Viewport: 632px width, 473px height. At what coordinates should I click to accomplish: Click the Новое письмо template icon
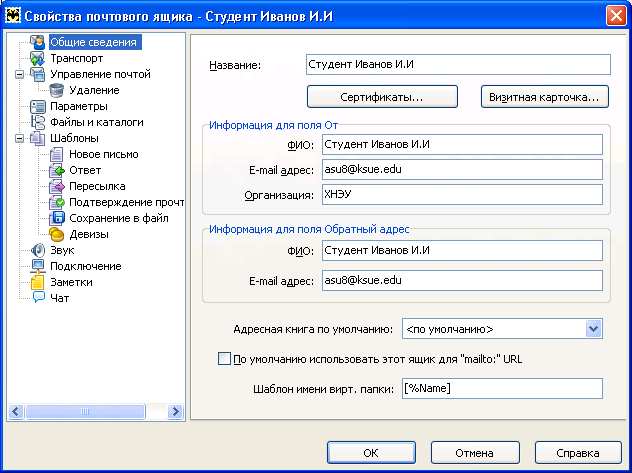coord(57,154)
